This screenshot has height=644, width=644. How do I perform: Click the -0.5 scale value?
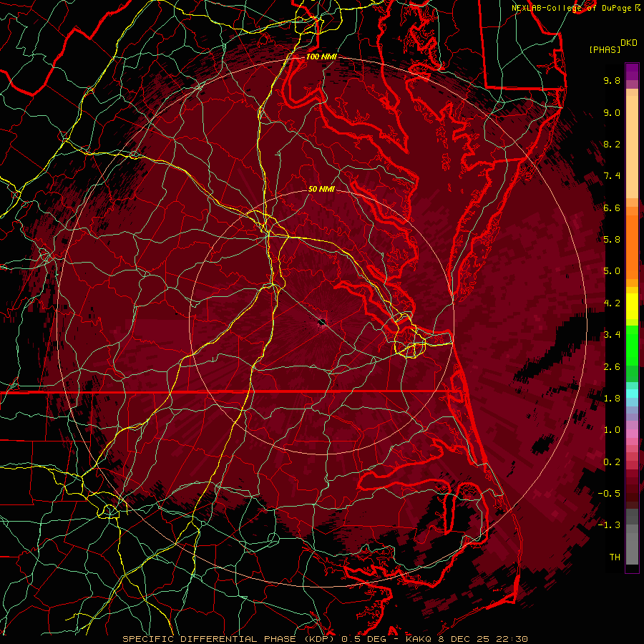point(609,494)
